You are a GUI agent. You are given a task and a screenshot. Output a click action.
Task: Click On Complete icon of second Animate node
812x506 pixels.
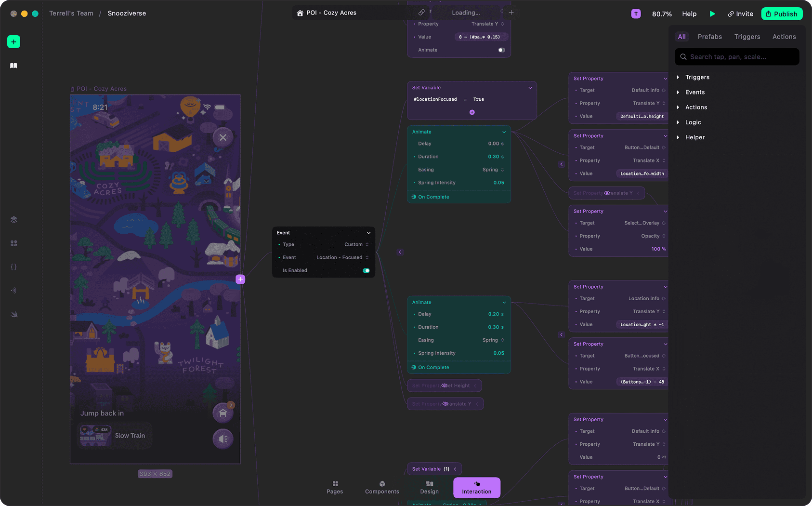[414, 367]
